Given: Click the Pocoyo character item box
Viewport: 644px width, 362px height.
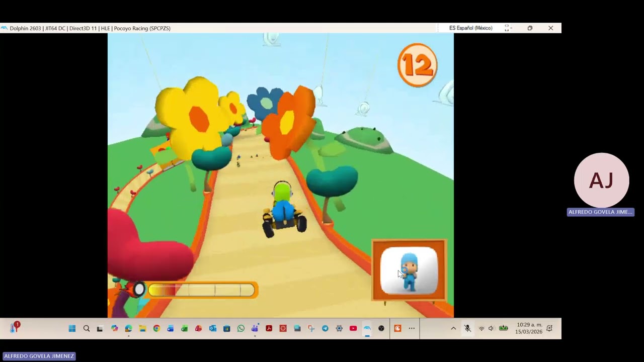Looking at the screenshot, I should tap(409, 270).
